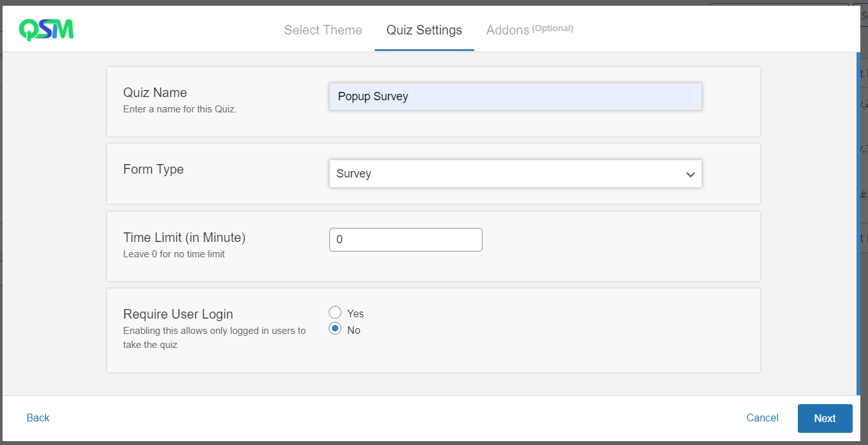Click the Quiz Name label
868x445 pixels.
(155, 93)
